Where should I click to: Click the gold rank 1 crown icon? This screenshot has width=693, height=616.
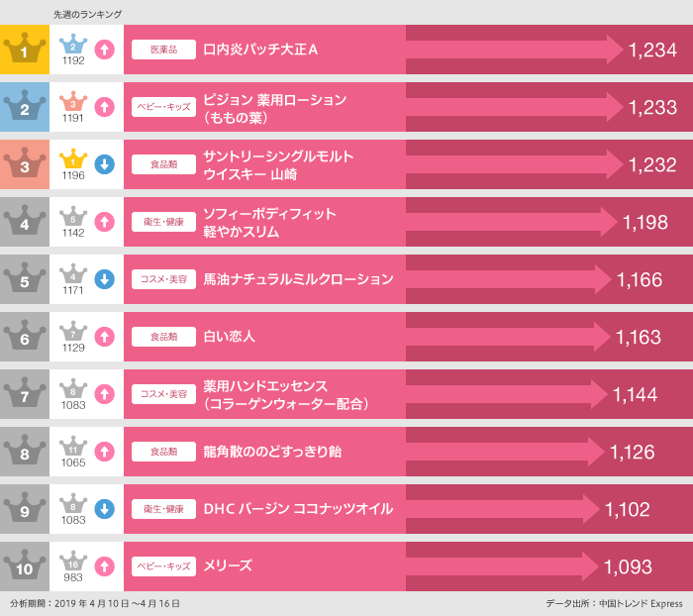point(25,48)
